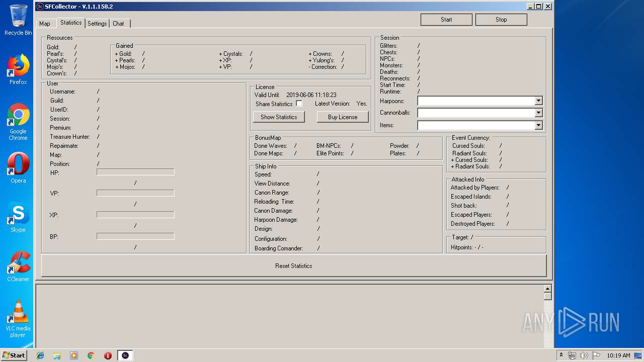Open the Settings tab
The width and height of the screenshot is (644, 362).
click(x=97, y=24)
